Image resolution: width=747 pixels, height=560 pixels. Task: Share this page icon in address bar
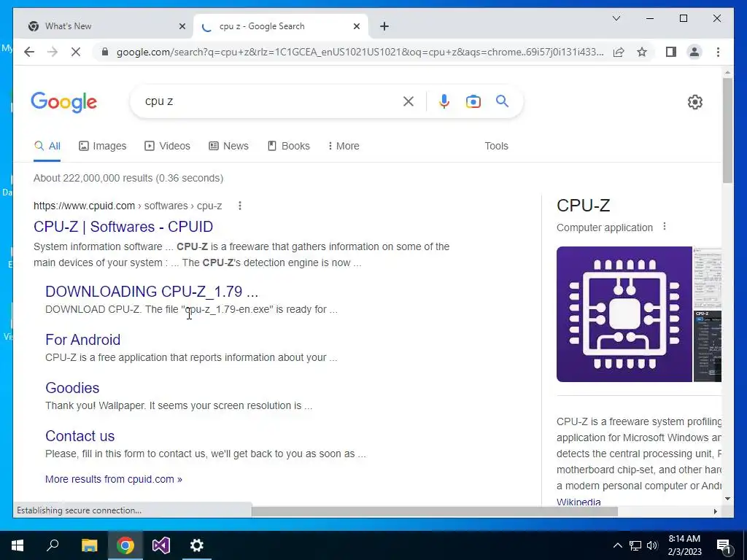click(x=619, y=52)
